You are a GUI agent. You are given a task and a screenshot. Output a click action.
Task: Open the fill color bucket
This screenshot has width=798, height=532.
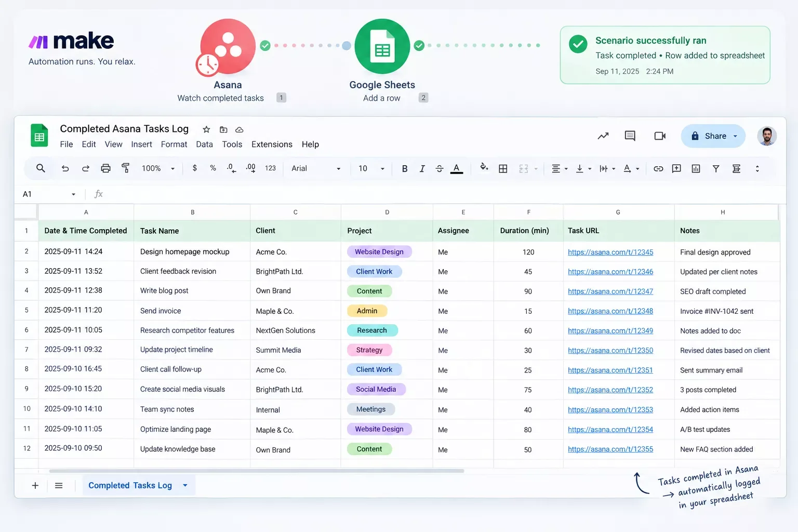[x=484, y=167]
